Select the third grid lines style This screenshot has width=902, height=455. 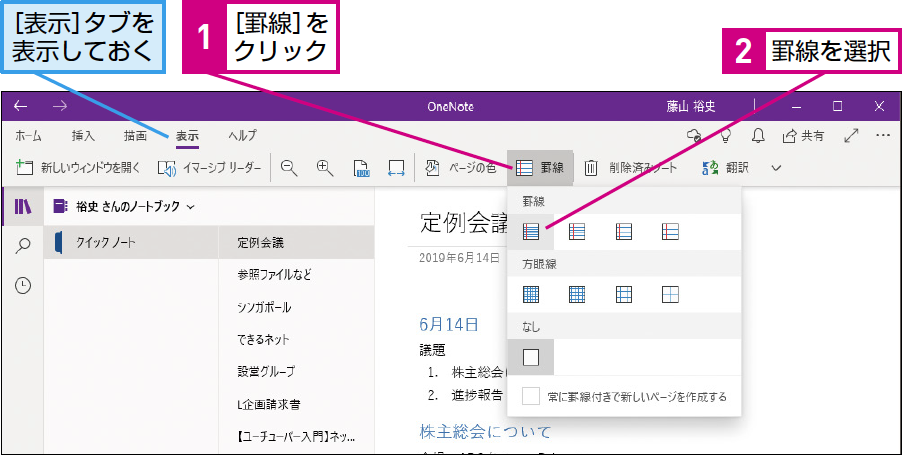(x=624, y=295)
